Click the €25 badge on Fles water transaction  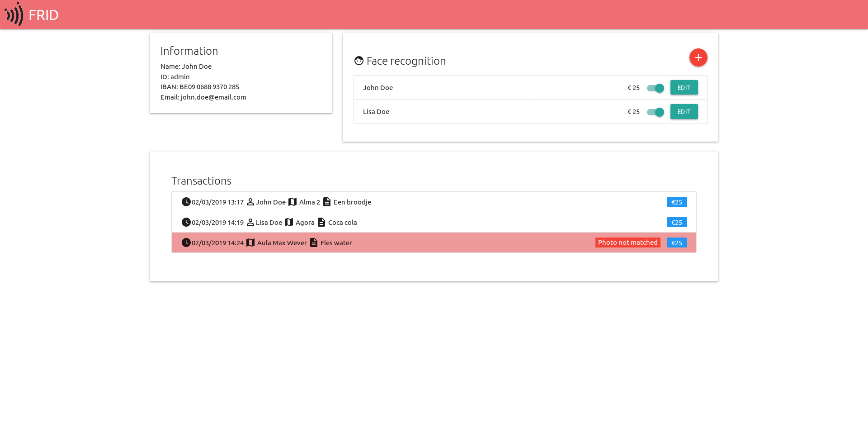pyautogui.click(x=677, y=243)
